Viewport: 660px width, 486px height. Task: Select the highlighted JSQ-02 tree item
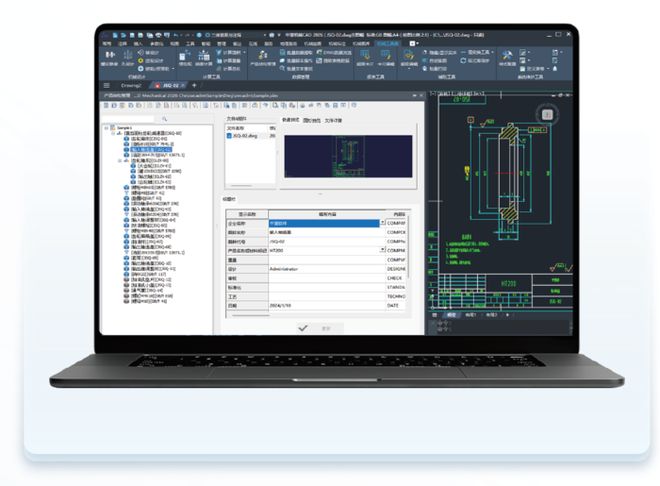150,149
